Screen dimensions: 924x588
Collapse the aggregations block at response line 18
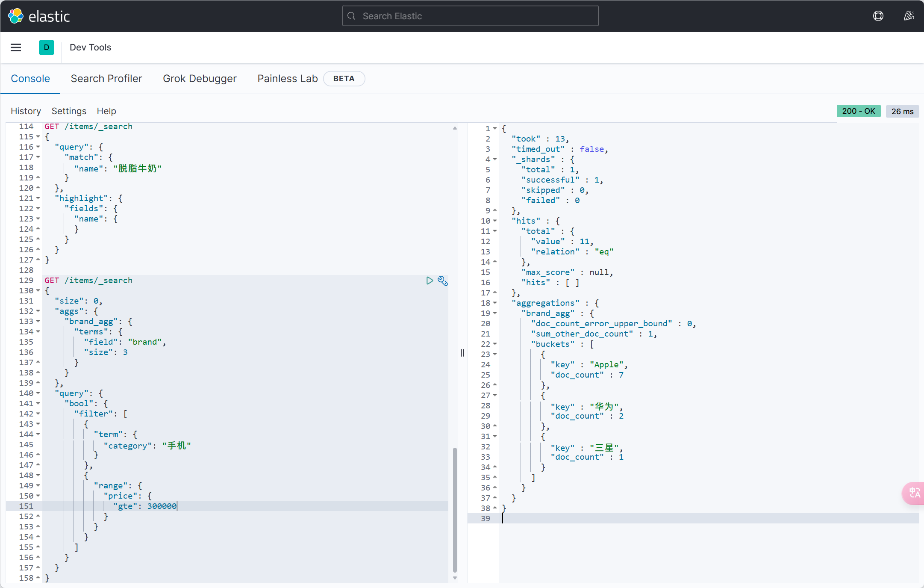[495, 303]
